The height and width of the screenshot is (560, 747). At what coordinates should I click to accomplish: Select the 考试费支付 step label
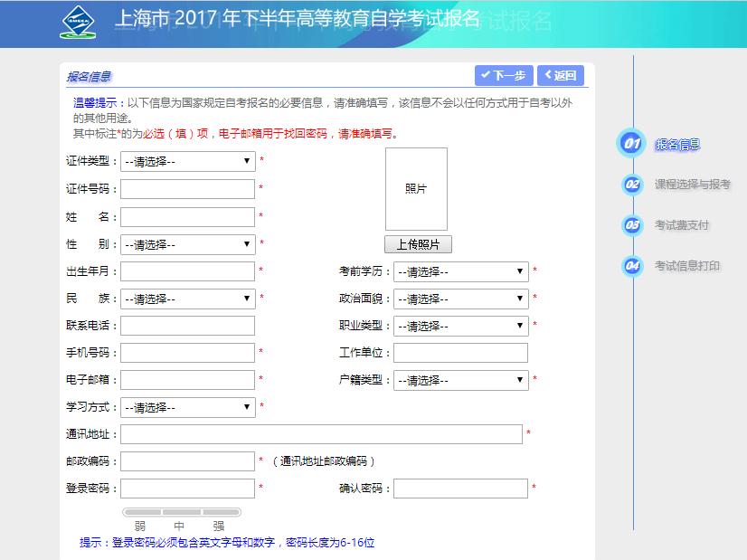pyautogui.click(x=682, y=225)
